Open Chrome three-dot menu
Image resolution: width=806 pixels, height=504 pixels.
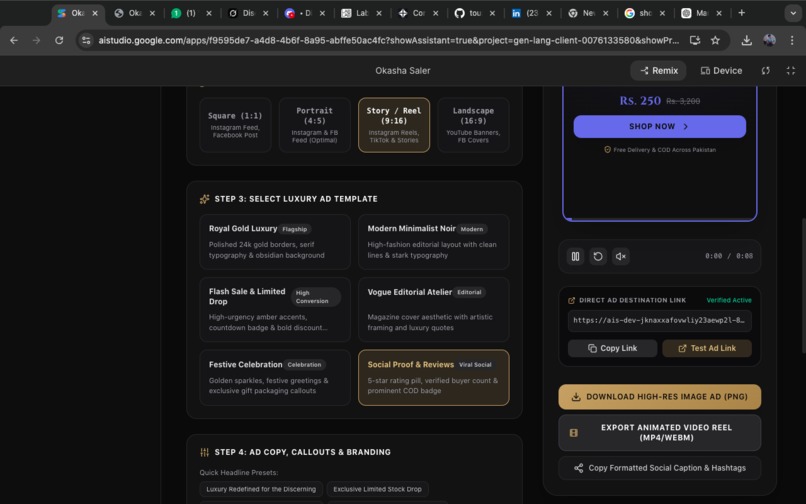click(x=792, y=40)
